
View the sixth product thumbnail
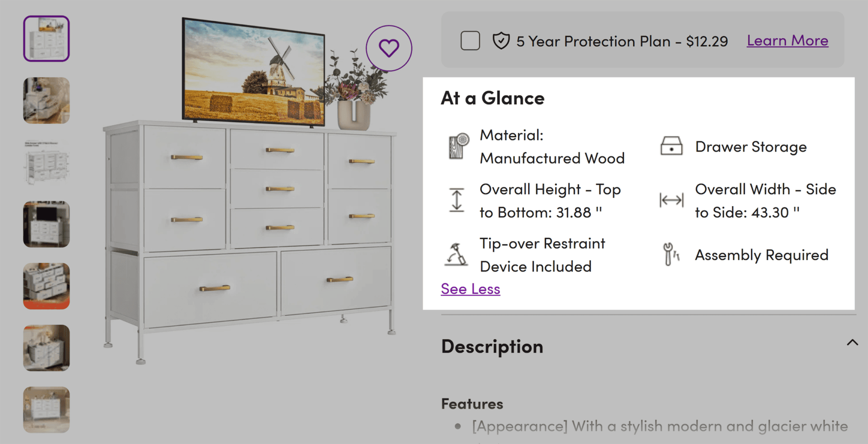[47, 348]
